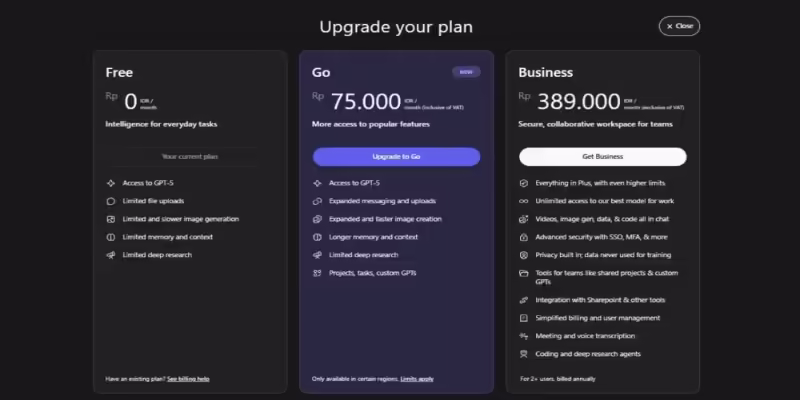800x400 pixels.
Task: Click the NEW badge on Go plan
Action: pyautogui.click(x=465, y=72)
